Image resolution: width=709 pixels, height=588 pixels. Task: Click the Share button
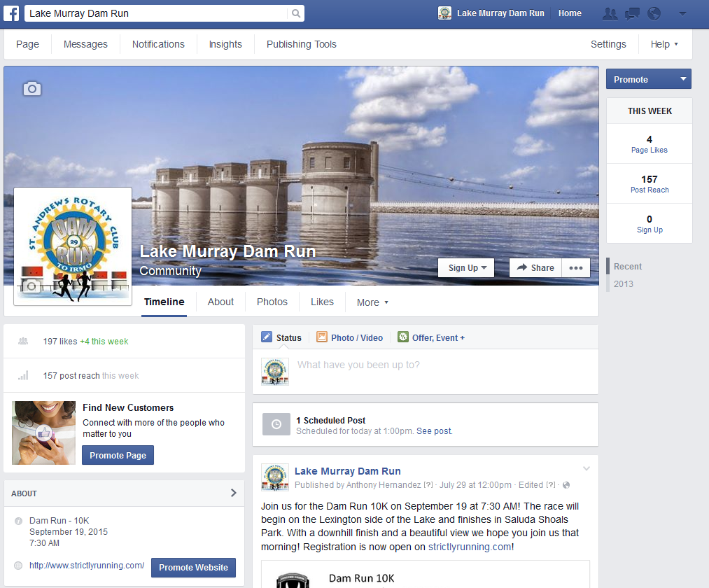click(x=535, y=268)
